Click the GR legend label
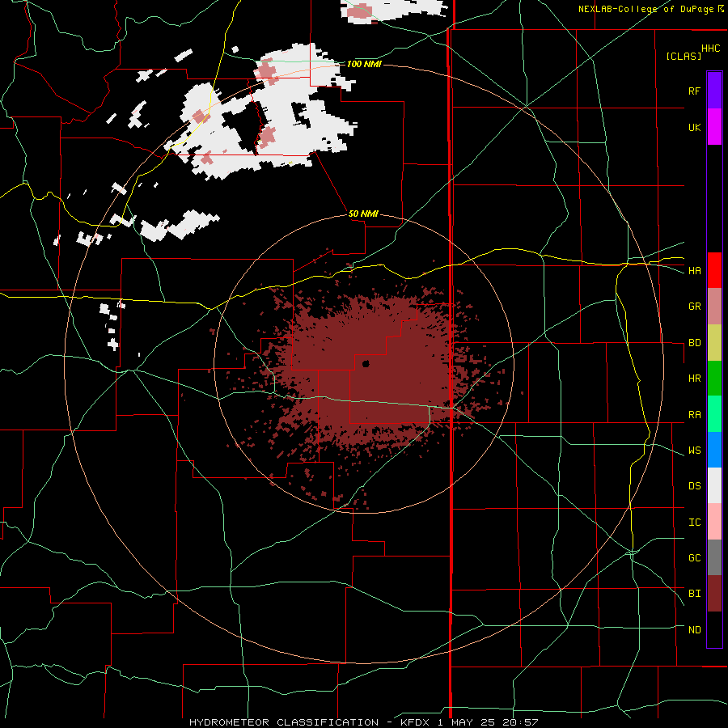This screenshot has width=728, height=728. [694, 307]
